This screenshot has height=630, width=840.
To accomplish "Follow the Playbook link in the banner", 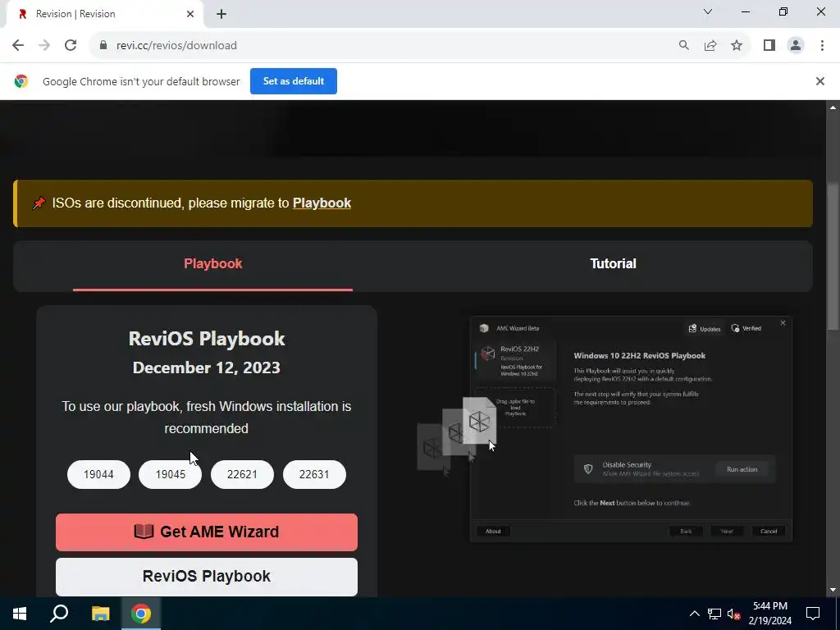I will pyautogui.click(x=322, y=203).
